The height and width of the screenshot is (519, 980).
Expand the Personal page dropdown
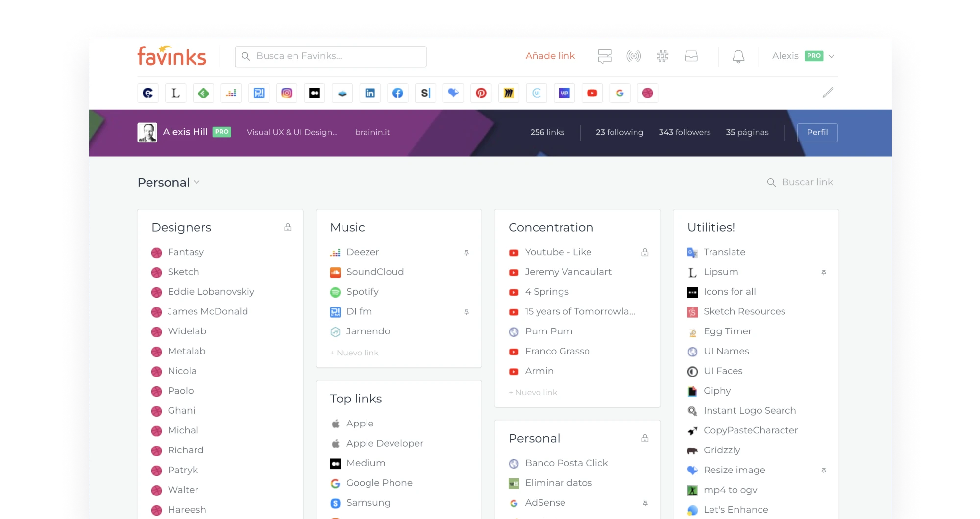pyautogui.click(x=196, y=182)
